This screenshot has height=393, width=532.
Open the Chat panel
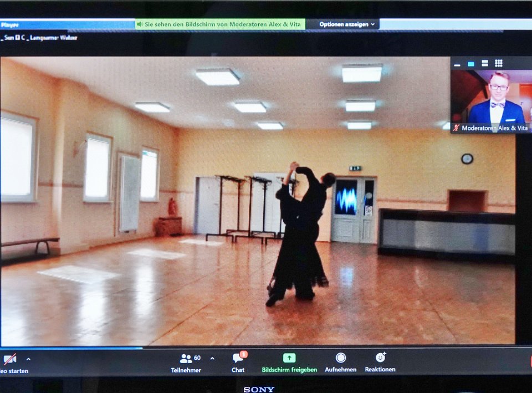pos(238,363)
